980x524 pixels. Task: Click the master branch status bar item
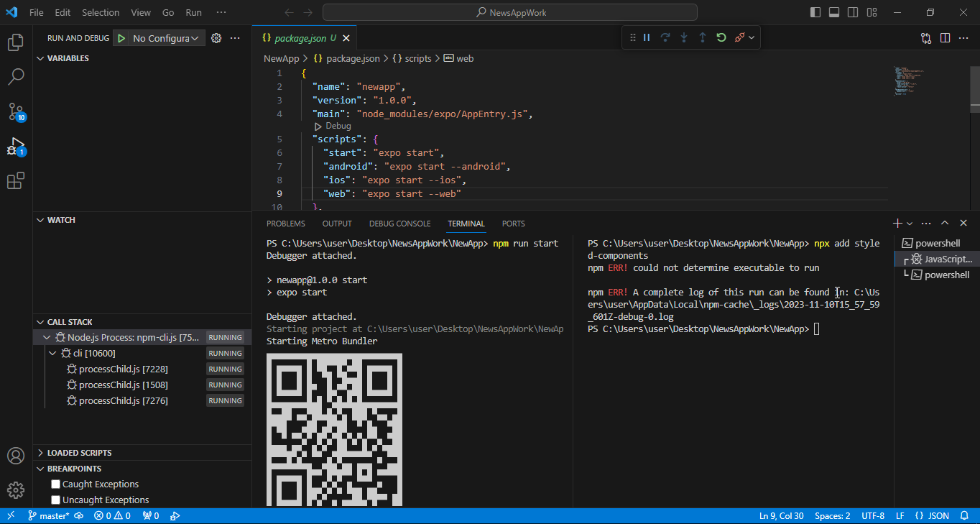[x=48, y=515]
